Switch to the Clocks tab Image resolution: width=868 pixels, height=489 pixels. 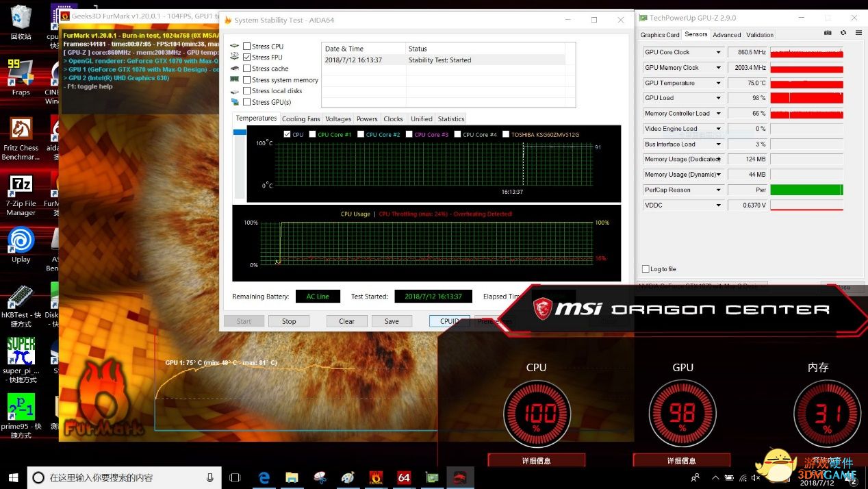click(393, 119)
